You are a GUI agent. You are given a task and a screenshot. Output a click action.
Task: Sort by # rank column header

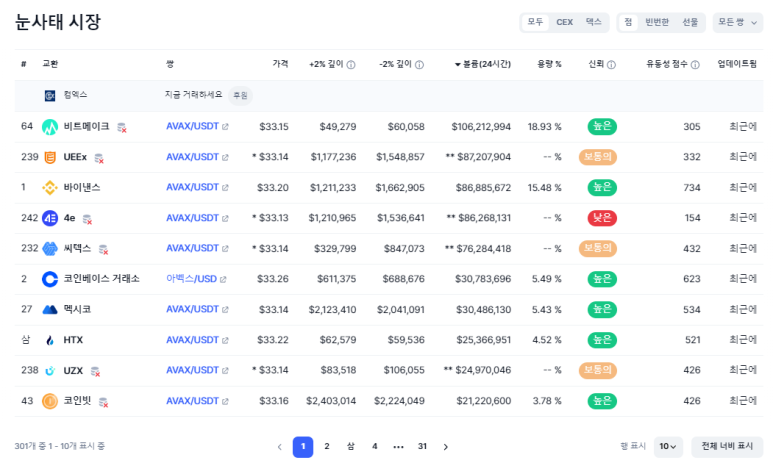click(24, 64)
